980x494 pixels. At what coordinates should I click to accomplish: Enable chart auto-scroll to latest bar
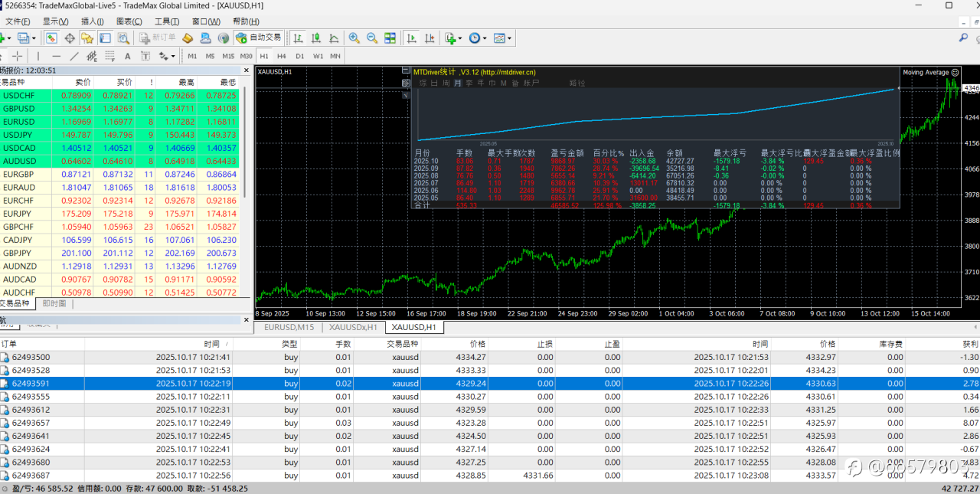tap(412, 38)
